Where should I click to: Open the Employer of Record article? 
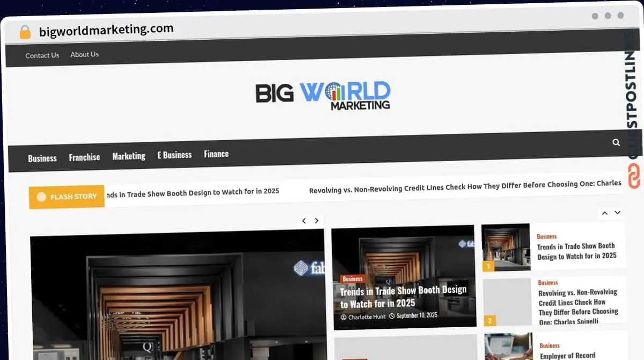click(x=568, y=356)
